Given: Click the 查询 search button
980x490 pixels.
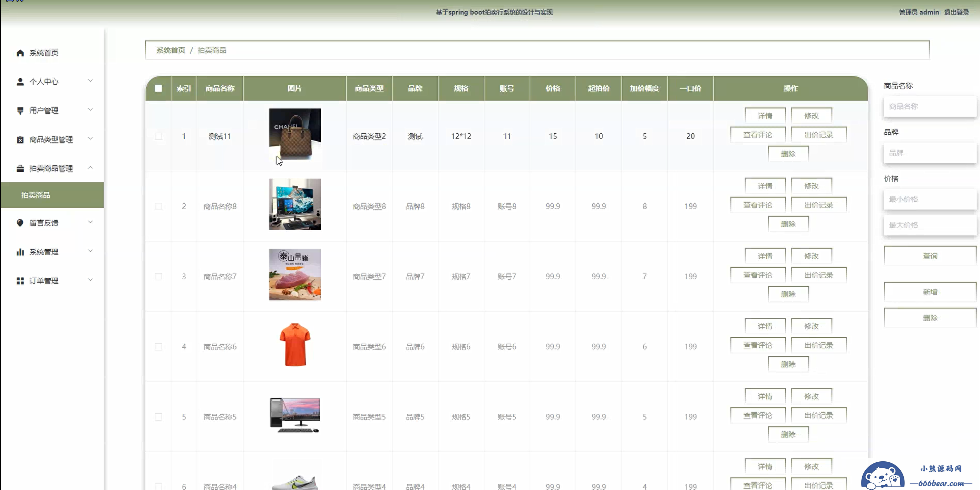Looking at the screenshot, I should 930,256.
